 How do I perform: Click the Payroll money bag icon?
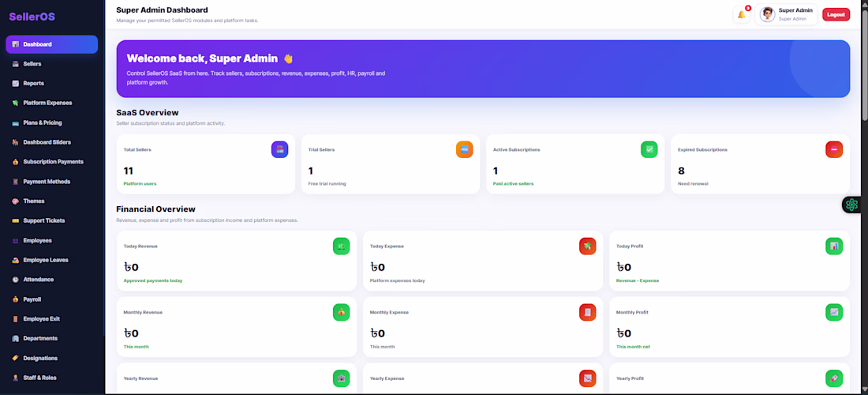(16, 299)
